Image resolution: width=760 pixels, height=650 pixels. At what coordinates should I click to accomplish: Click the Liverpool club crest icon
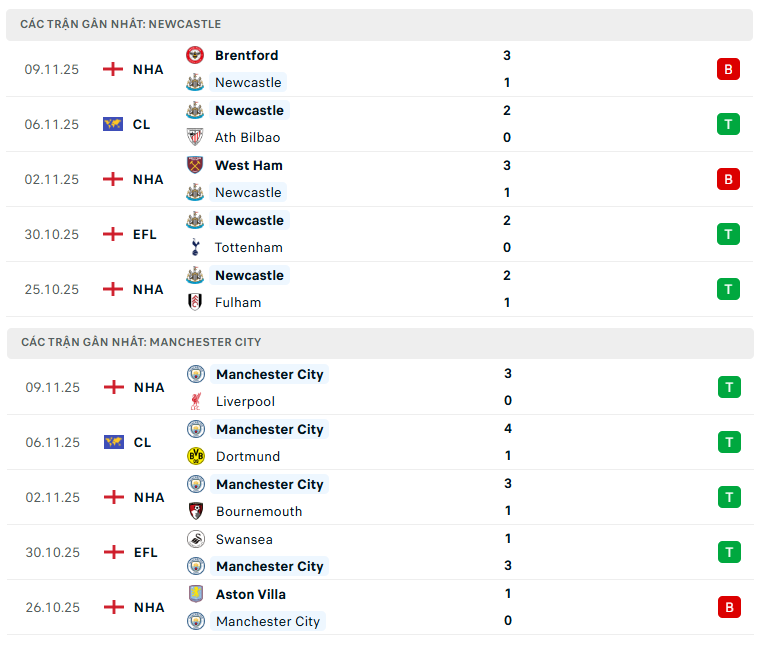point(196,401)
